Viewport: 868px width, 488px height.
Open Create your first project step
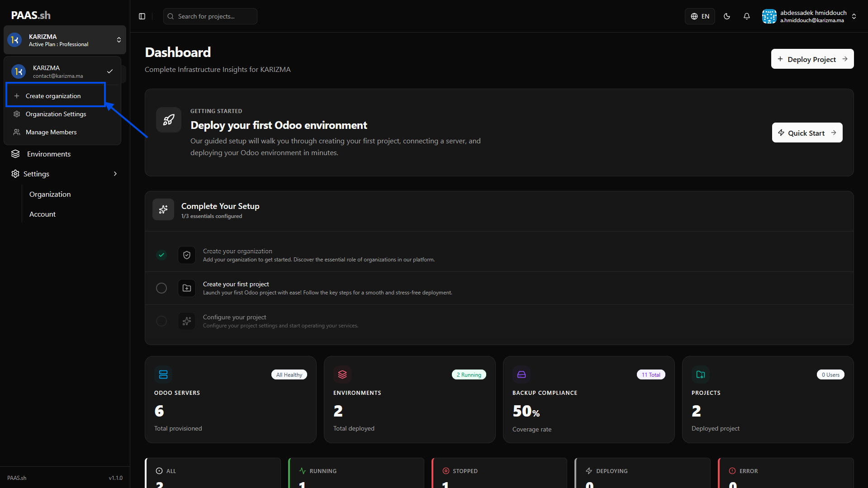pyautogui.click(x=499, y=288)
